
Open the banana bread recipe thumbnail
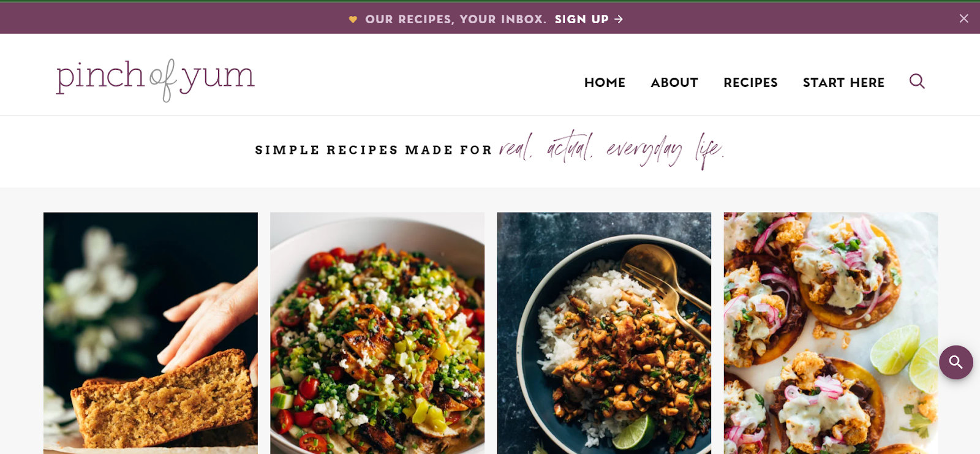[151, 333]
